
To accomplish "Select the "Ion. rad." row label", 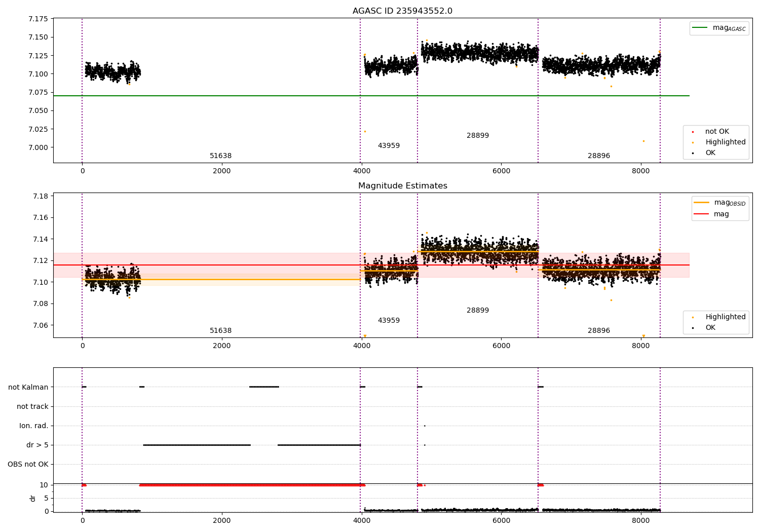I will [x=34, y=426].
